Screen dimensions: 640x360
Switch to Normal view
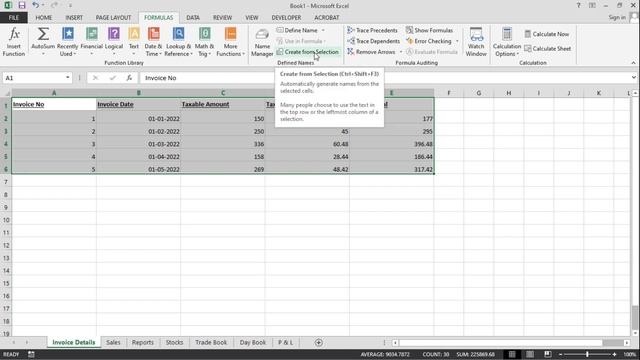pyautogui.click(x=512, y=354)
